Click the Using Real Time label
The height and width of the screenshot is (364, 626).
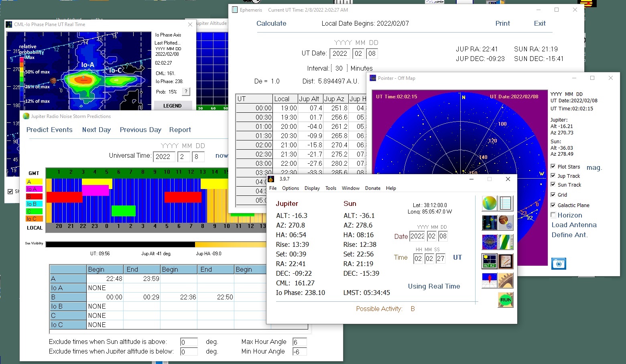point(434,286)
